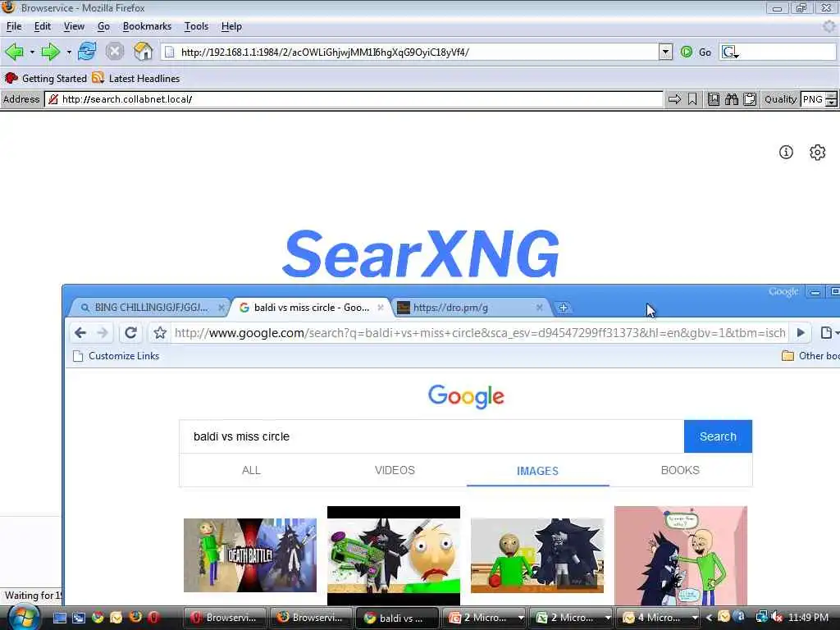Click Browservice bookmark ribbon icon

692,99
